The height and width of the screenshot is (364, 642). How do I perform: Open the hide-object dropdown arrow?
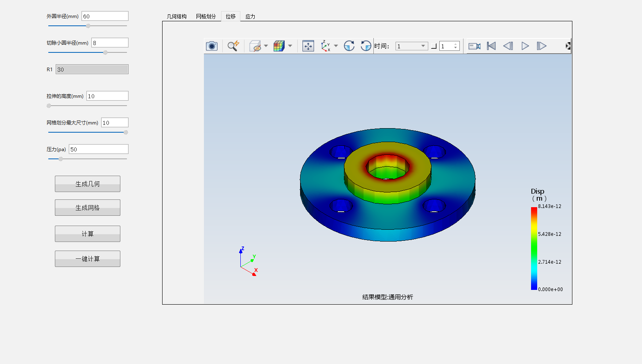click(266, 46)
